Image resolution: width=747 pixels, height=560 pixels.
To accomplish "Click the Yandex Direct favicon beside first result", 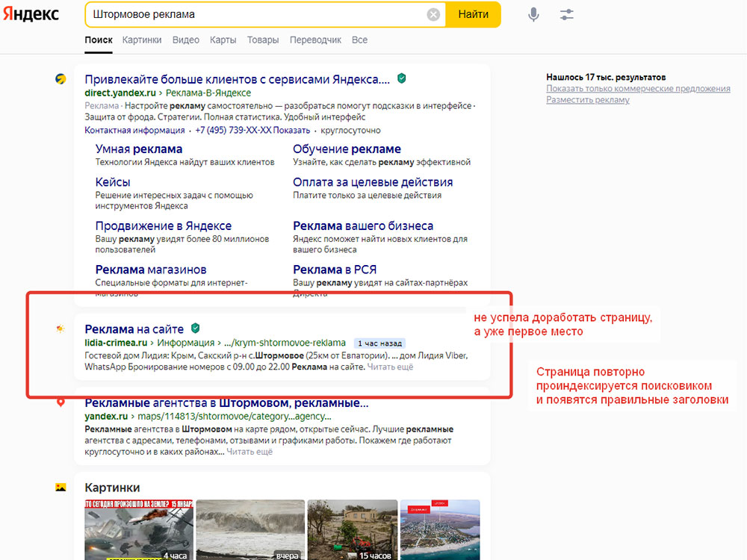I will [x=61, y=79].
